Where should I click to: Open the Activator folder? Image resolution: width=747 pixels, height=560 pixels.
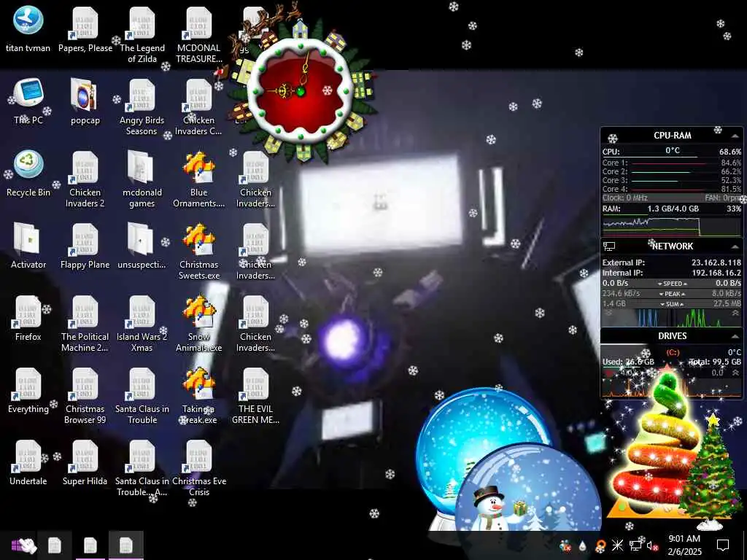coord(28,246)
